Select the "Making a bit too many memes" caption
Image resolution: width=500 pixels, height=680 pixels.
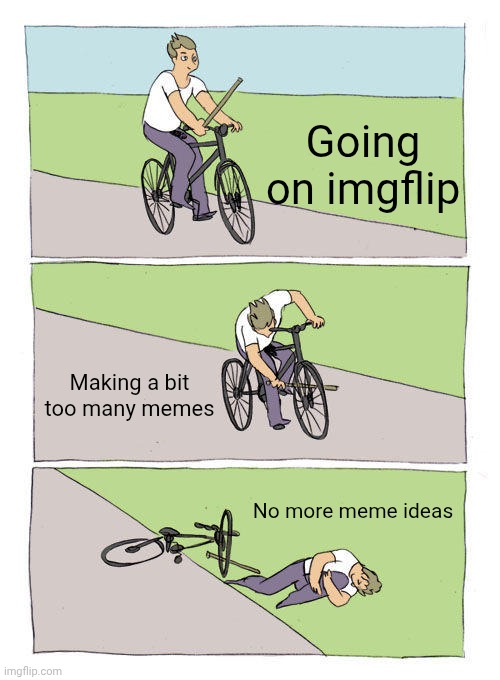[x=129, y=396]
